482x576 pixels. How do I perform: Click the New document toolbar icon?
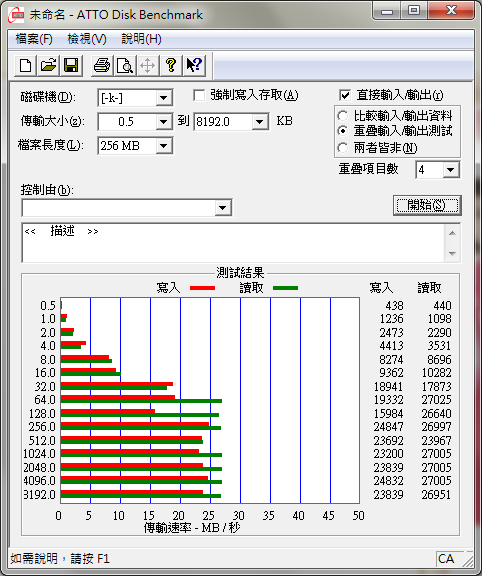point(25,66)
